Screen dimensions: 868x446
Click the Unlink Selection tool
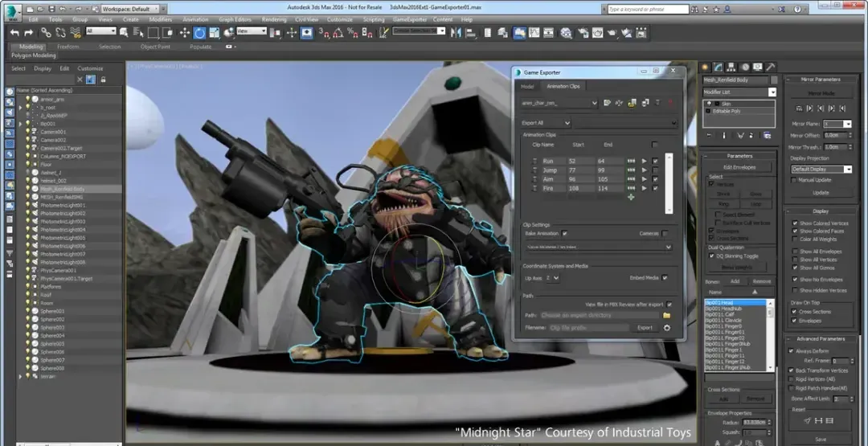[x=61, y=33]
